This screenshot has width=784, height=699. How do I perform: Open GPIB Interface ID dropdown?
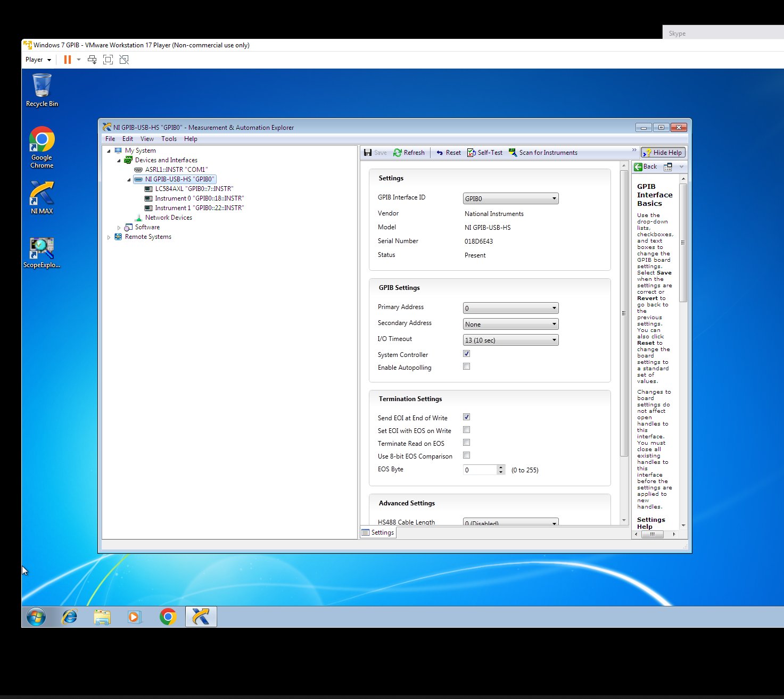pos(511,198)
